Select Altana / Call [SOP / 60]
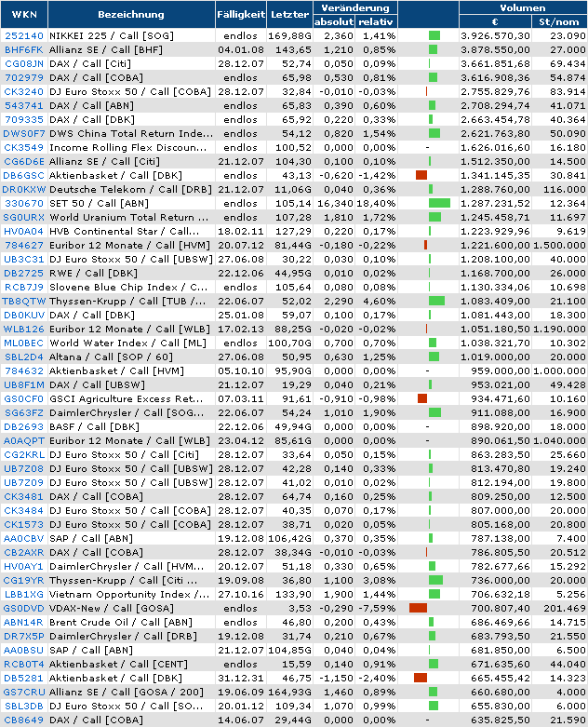Image resolution: width=588 pixels, height=727 pixels. point(111,357)
